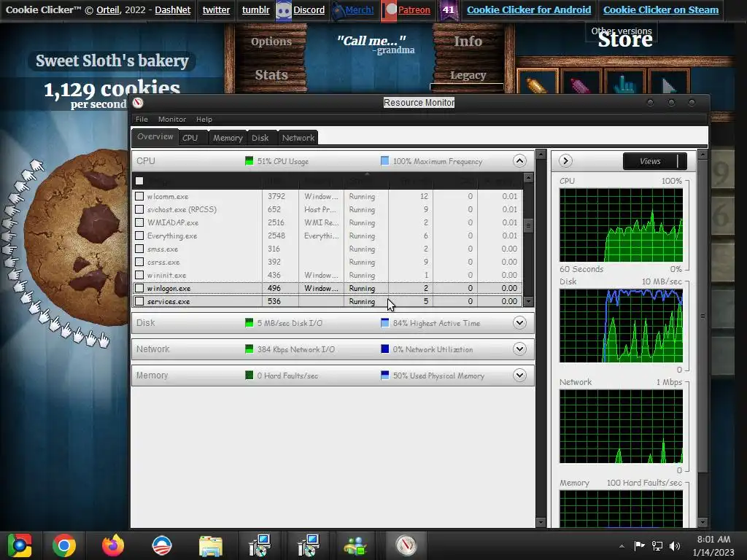Viewport: 747px width, 560px height.
Task: Check the wlcomm.exe checkbox
Action: (x=139, y=196)
